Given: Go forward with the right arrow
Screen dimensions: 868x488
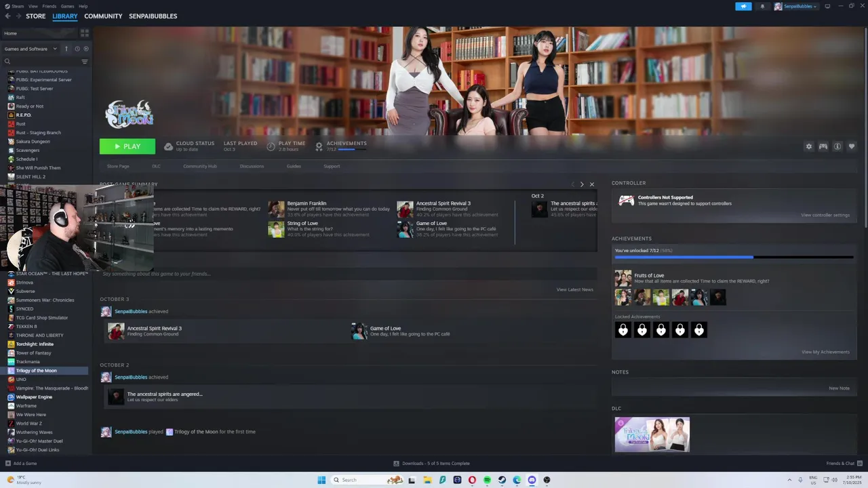Looking at the screenshot, I should coord(18,16).
